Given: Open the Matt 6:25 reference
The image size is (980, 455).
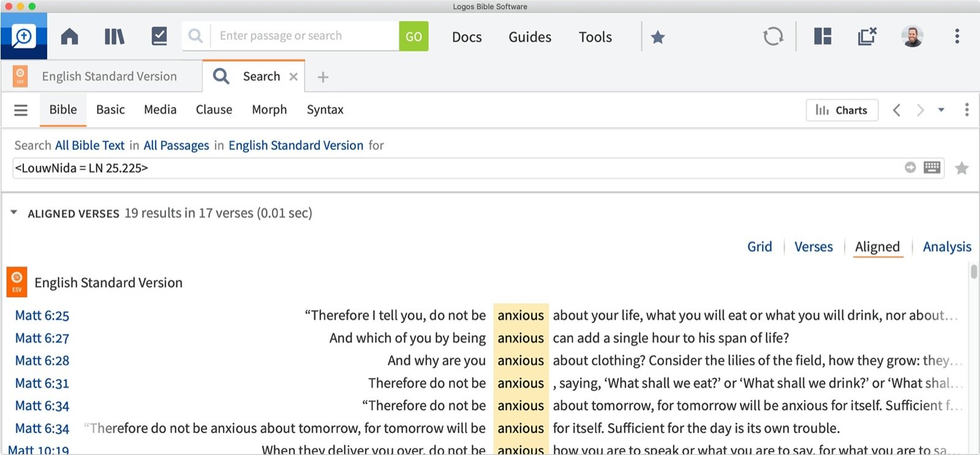Looking at the screenshot, I should [42, 315].
